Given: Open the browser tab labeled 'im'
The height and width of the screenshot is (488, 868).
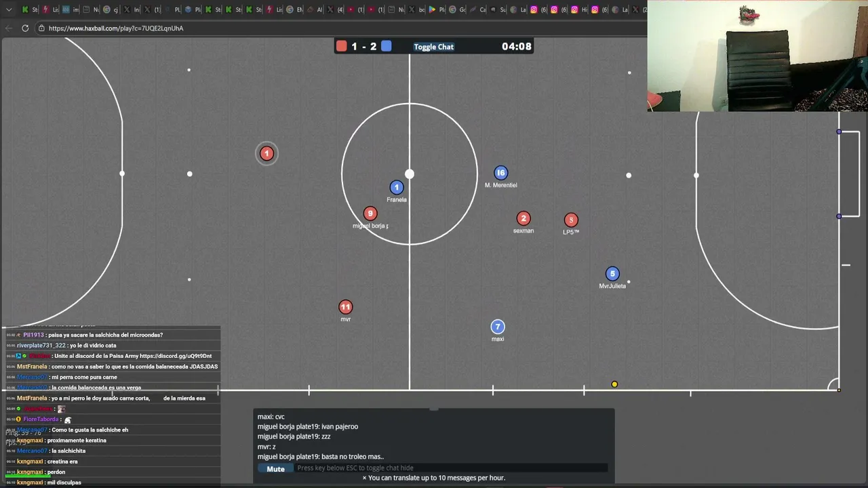Looking at the screenshot, I should pyautogui.click(x=71, y=9).
